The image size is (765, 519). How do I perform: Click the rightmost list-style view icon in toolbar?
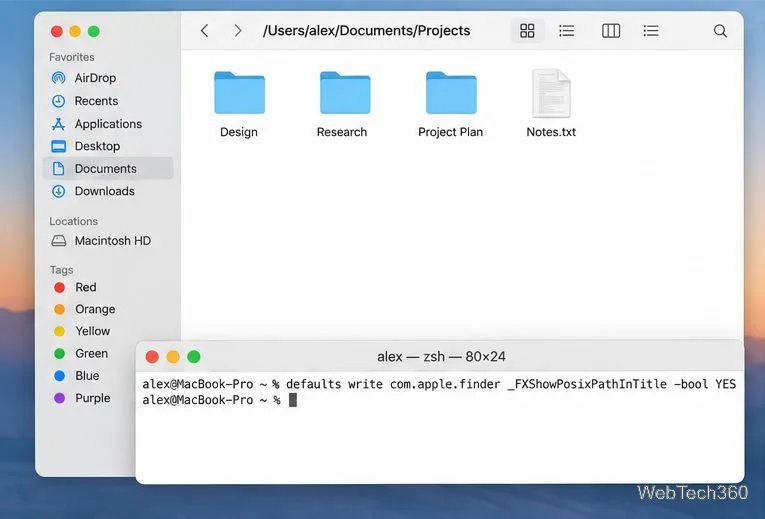[651, 31]
